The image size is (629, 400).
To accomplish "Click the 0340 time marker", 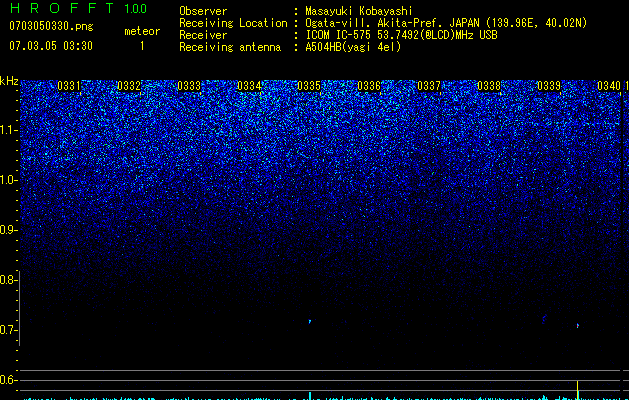I will [x=609, y=86].
